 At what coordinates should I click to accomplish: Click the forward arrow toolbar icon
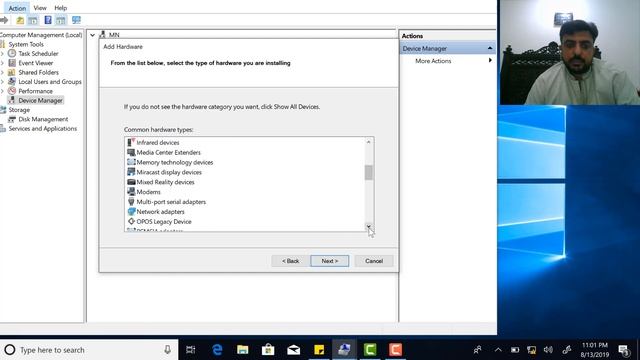[4, 20]
